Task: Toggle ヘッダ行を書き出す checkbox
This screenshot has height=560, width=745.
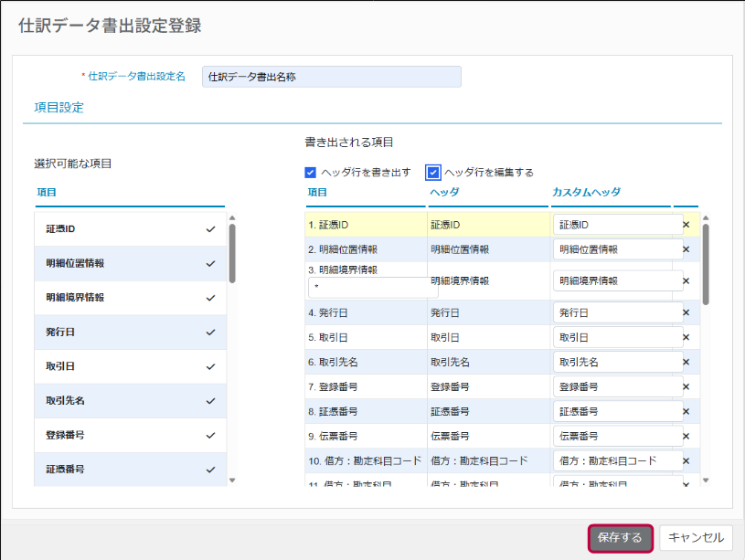Action: click(310, 173)
